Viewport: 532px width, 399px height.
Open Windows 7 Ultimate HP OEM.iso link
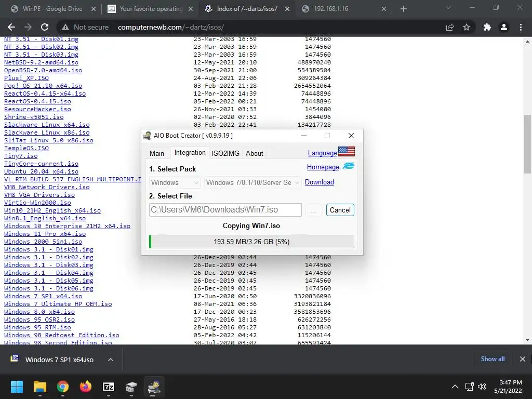pyautogui.click(x=58, y=304)
